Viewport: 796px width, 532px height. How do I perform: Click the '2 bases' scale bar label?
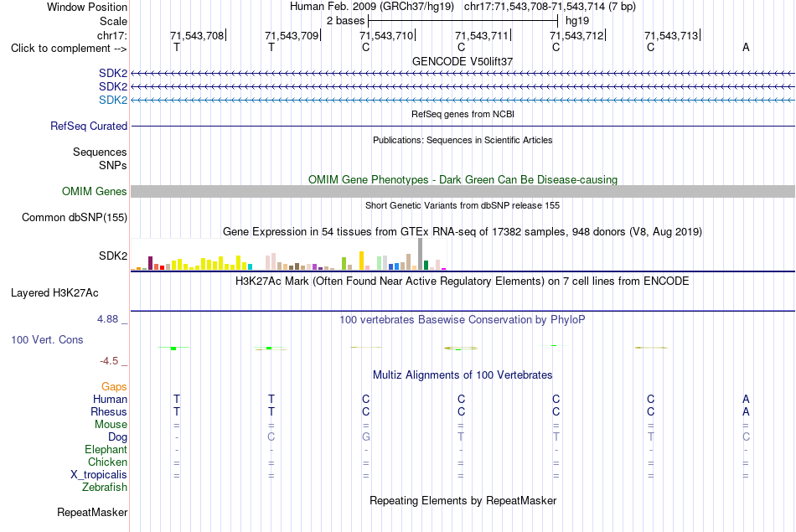click(346, 21)
